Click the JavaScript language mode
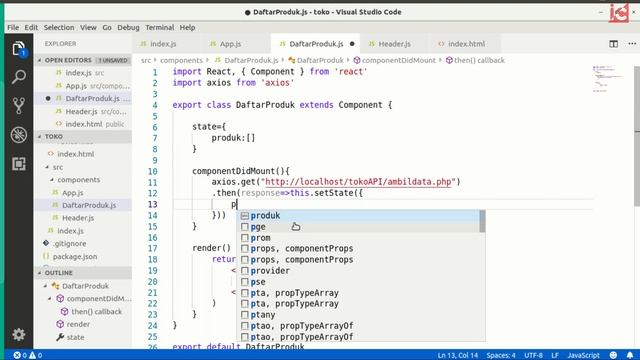Viewport: 640px width, 360px height. coord(583,355)
